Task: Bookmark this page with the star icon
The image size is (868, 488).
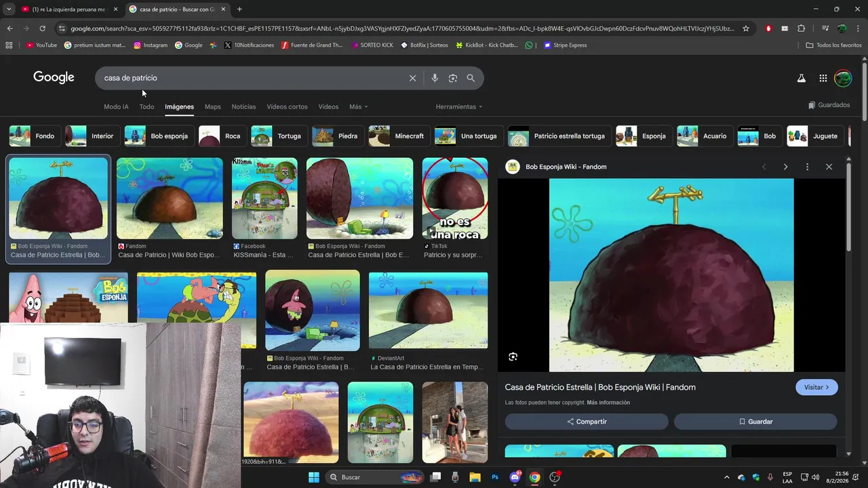Action: click(746, 28)
